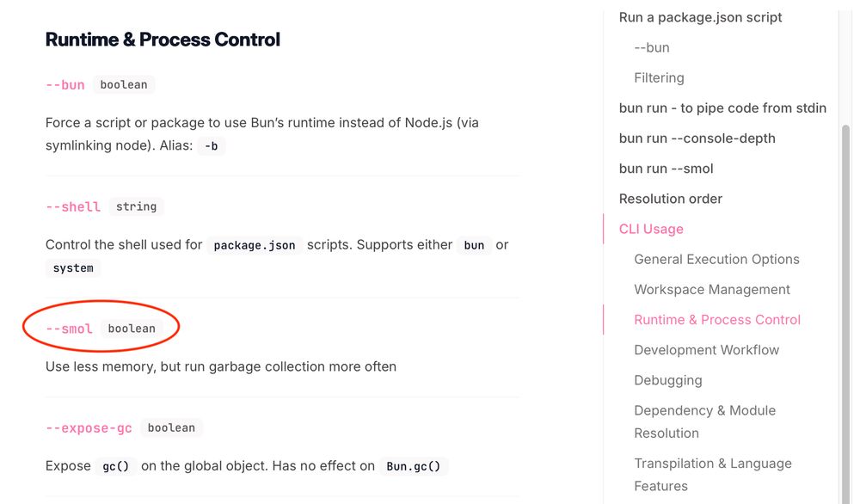Image resolution: width=860 pixels, height=504 pixels.
Task: Open bun run - to pipe code from stdin
Action: point(722,108)
